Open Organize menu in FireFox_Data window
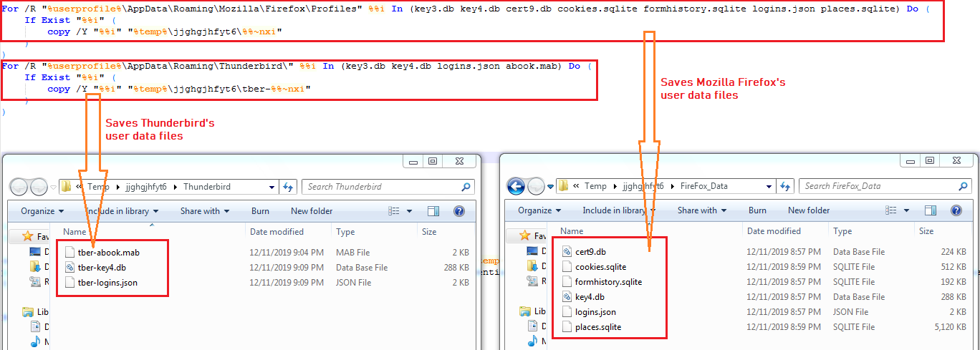 (x=539, y=210)
